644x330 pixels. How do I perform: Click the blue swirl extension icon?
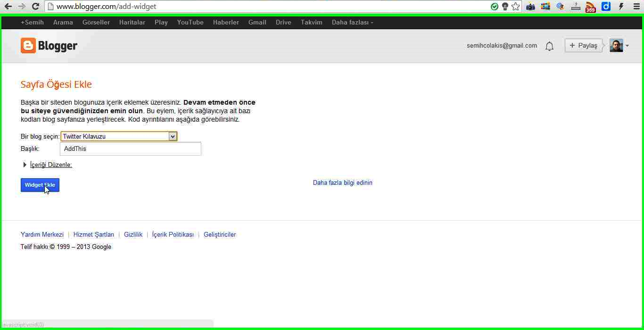(x=561, y=7)
